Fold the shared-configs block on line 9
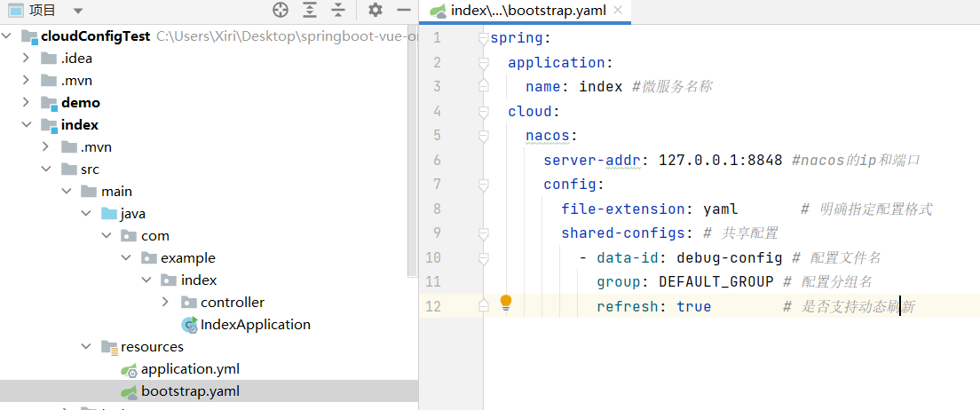 [483, 233]
